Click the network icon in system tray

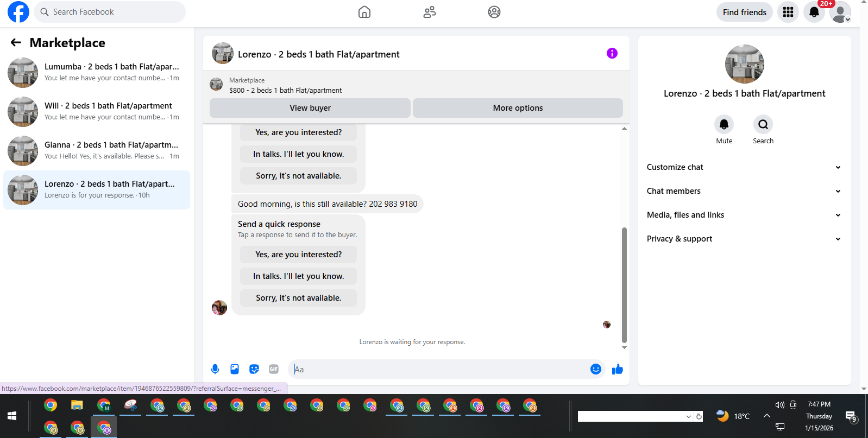[x=780, y=427]
